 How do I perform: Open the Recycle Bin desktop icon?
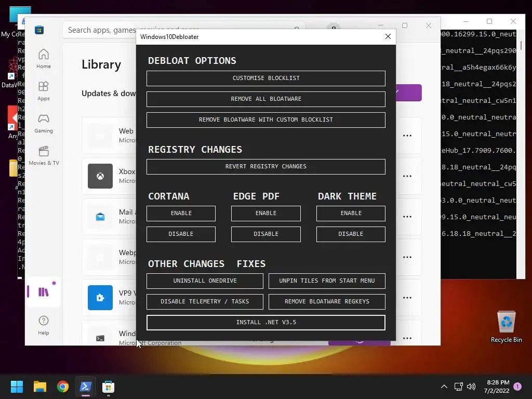pos(506,326)
